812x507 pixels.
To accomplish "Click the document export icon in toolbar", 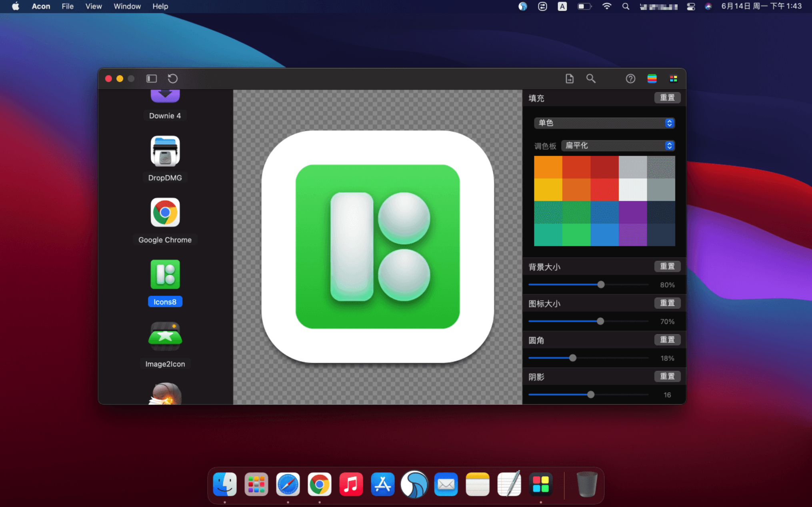I will (x=569, y=78).
